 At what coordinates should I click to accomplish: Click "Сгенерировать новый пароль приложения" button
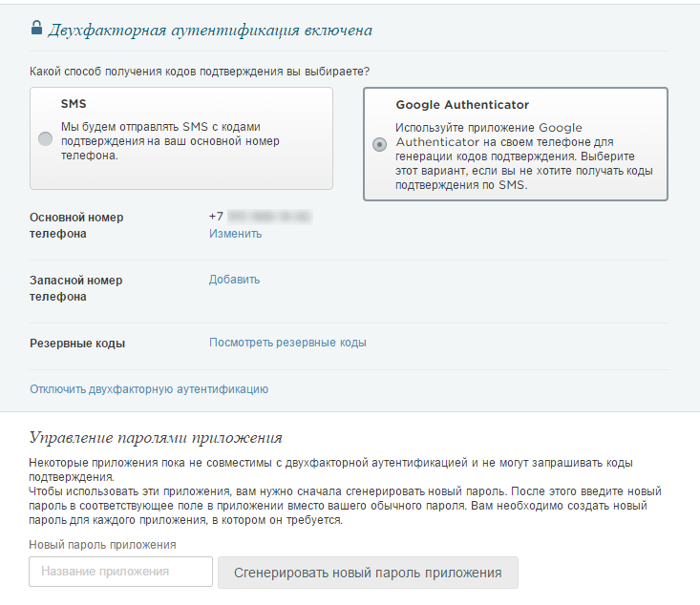368,573
